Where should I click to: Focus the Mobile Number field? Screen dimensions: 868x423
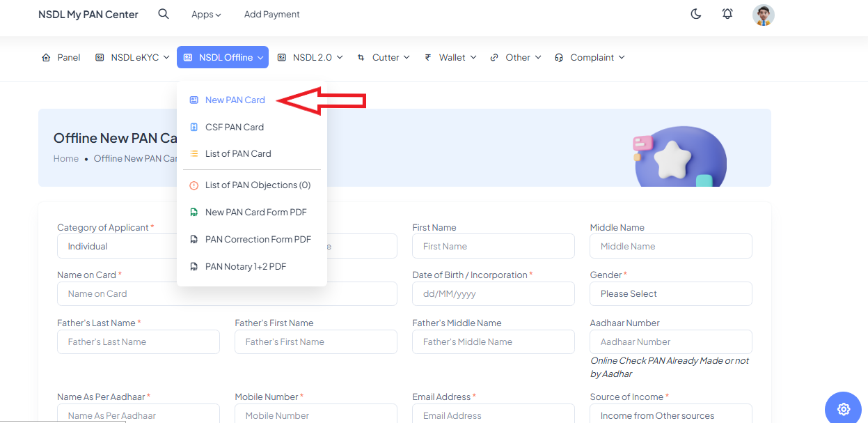pyautogui.click(x=316, y=413)
